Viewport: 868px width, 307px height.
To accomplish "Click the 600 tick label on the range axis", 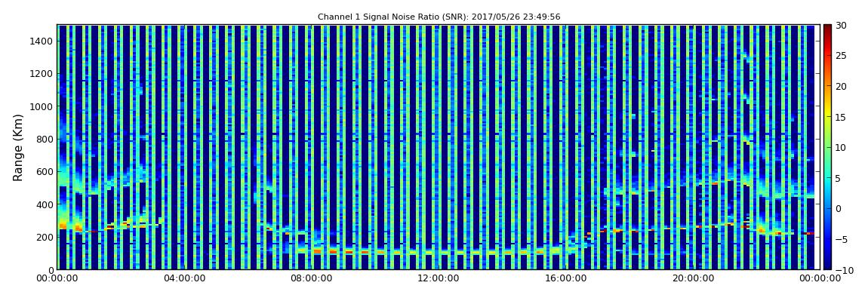I will pyautogui.click(x=44, y=171).
